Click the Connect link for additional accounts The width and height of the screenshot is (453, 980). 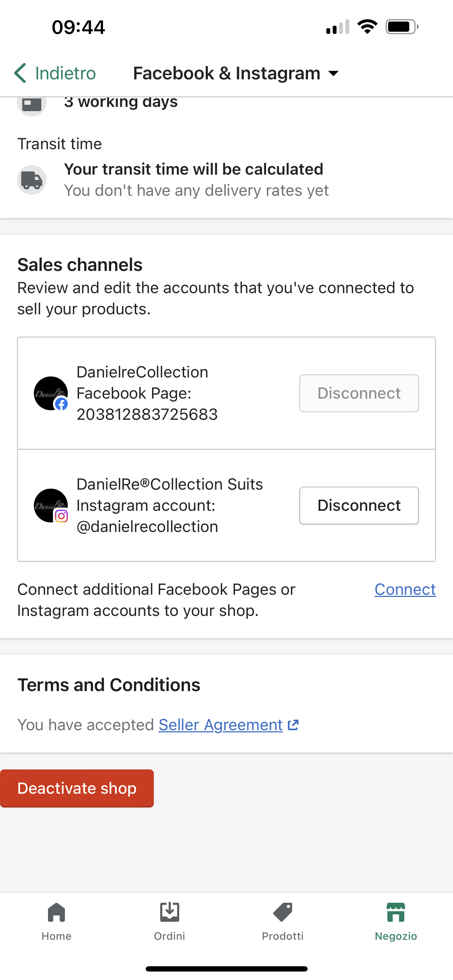(405, 589)
